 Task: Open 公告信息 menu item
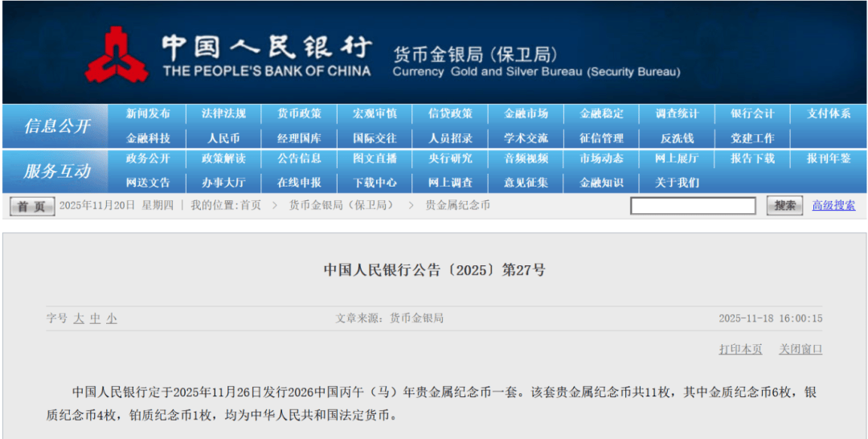point(299,159)
